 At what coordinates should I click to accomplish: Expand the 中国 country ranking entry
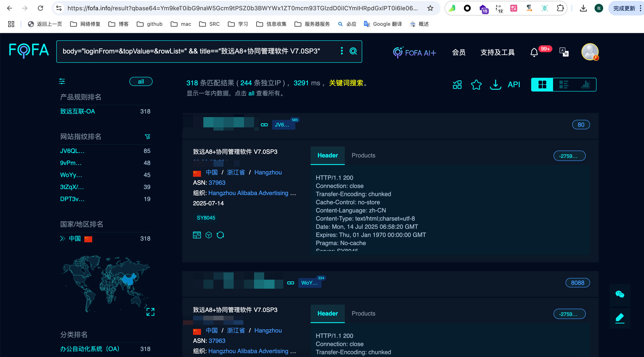tap(63, 238)
